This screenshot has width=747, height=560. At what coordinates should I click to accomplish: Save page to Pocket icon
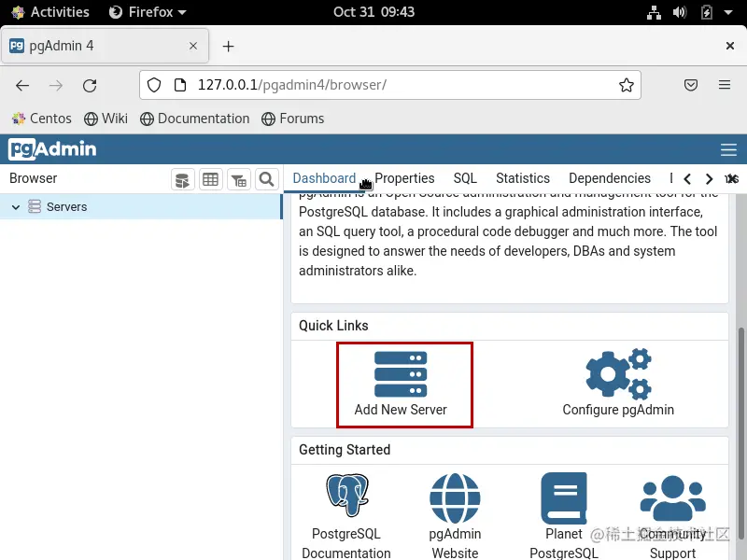[x=691, y=85]
